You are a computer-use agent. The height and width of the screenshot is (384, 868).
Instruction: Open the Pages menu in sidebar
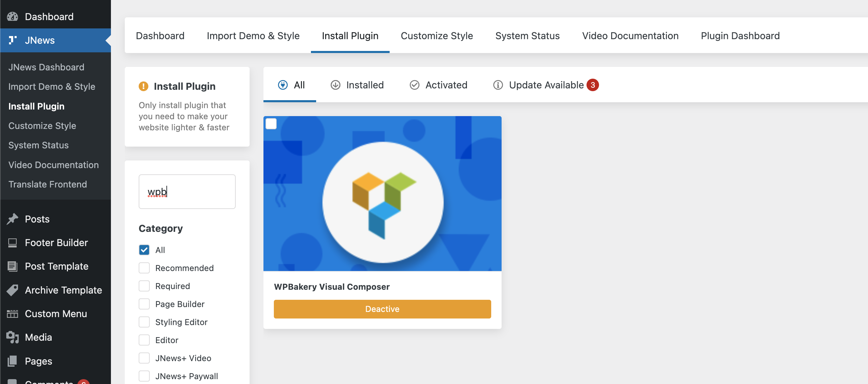point(55,361)
